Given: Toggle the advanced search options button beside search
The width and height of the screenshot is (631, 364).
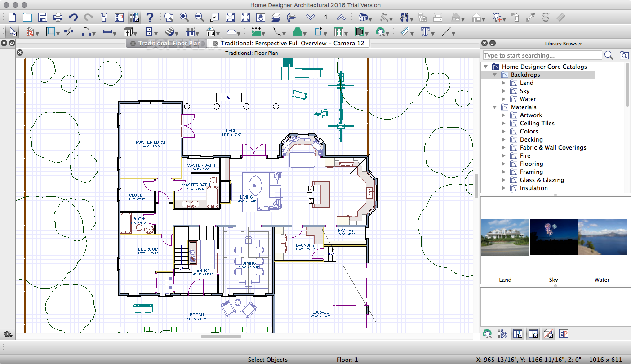Looking at the screenshot, I should [624, 55].
